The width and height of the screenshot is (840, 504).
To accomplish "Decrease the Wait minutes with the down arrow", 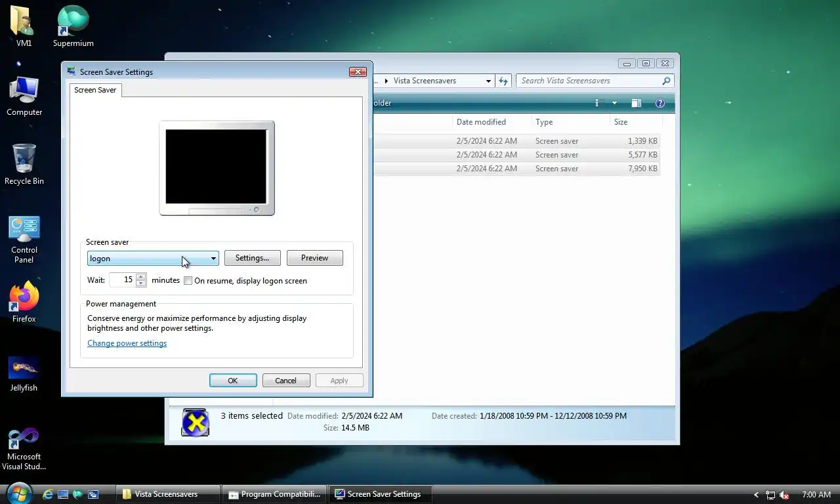I will pyautogui.click(x=141, y=283).
